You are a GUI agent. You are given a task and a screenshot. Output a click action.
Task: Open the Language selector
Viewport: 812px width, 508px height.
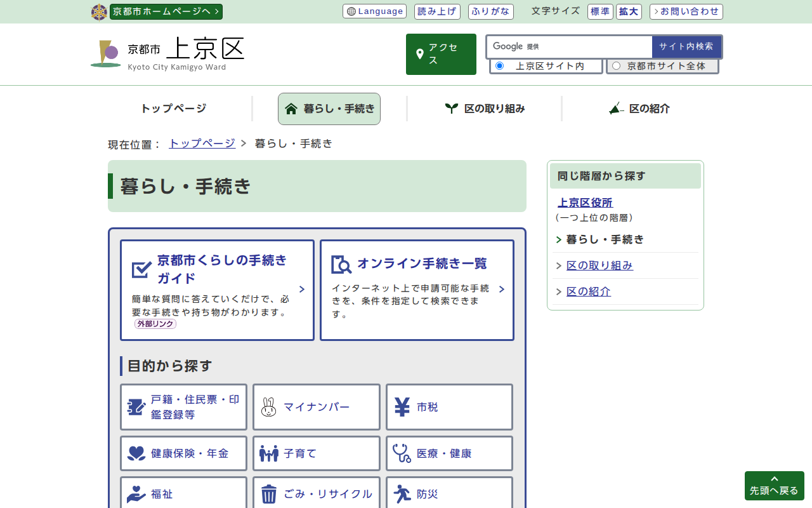(x=374, y=11)
